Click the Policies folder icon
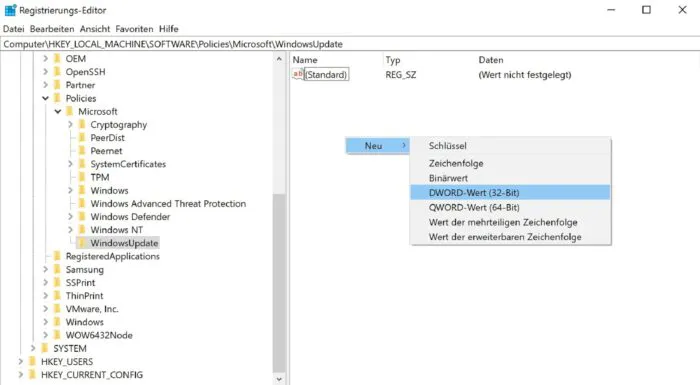Viewport: 700px width, 385px height. click(x=57, y=98)
